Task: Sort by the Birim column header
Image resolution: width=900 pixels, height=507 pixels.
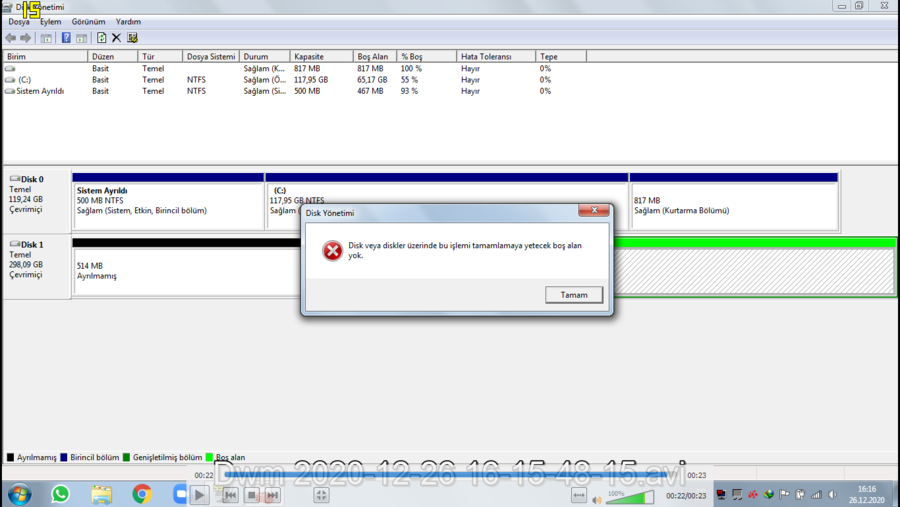Action: click(x=45, y=56)
